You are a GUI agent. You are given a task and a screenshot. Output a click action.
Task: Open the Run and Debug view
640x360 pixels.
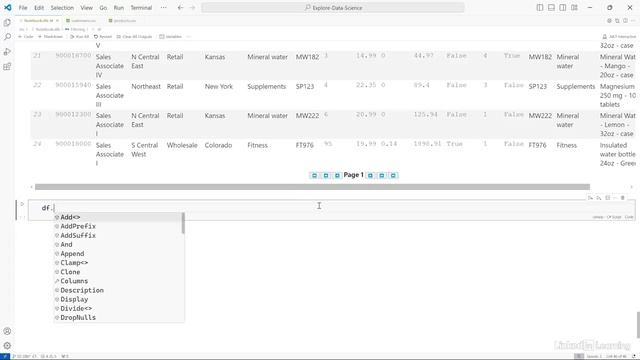coord(7,52)
